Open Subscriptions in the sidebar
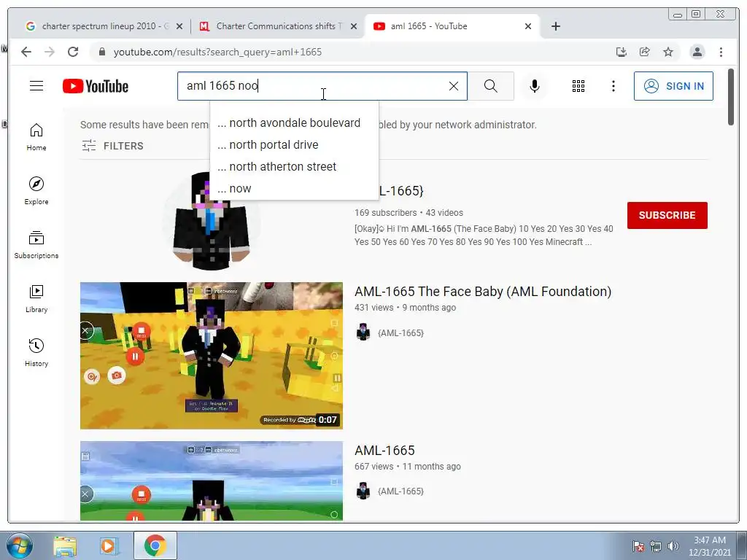This screenshot has height=560, width=747. pos(36,245)
